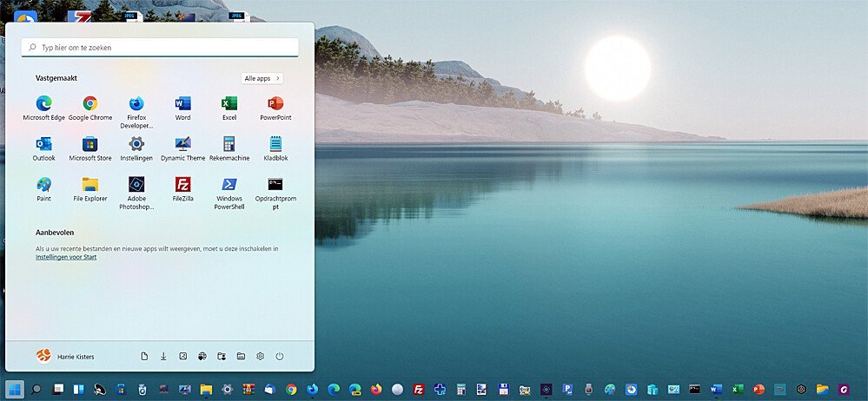Open Task View on the taskbar

click(x=57, y=390)
